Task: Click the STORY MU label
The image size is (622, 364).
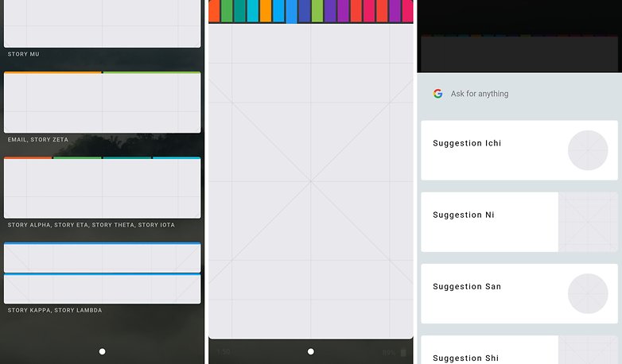Action: point(23,54)
